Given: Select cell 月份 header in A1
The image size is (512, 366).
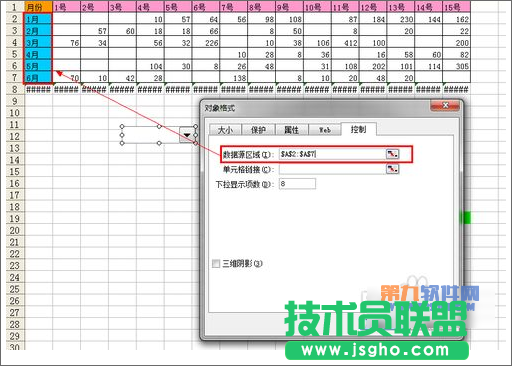Looking at the screenshot, I should coord(39,7).
